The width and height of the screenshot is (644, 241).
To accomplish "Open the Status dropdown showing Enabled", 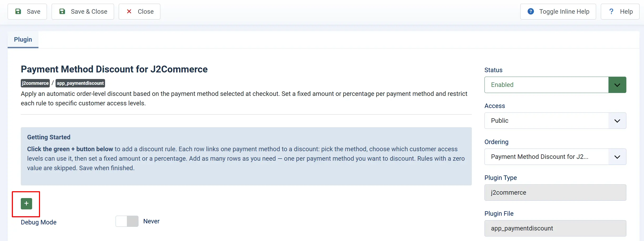I will coord(555,85).
